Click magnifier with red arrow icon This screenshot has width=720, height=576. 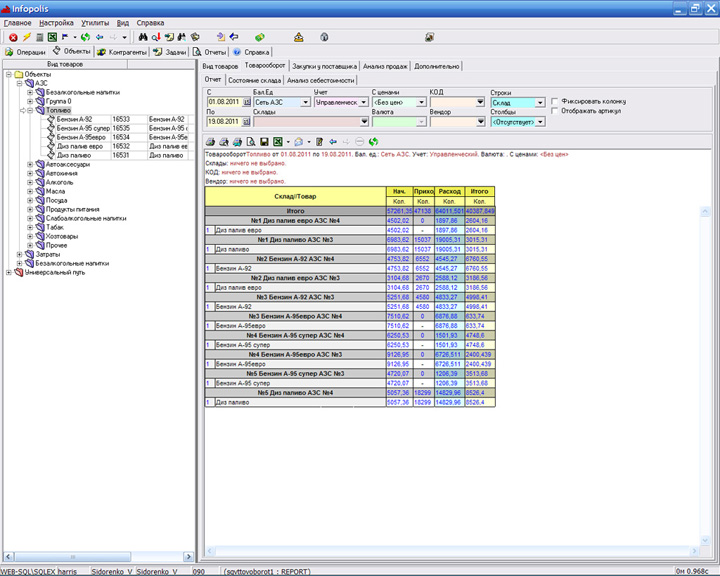coord(156,37)
